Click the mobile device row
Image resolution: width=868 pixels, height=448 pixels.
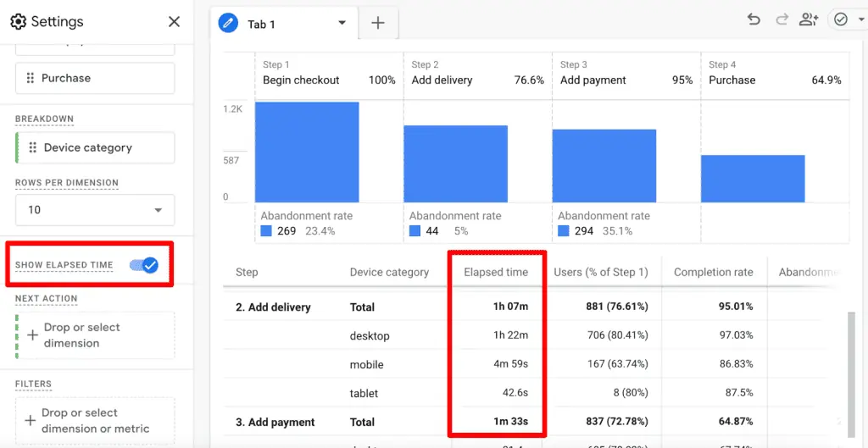click(366, 364)
